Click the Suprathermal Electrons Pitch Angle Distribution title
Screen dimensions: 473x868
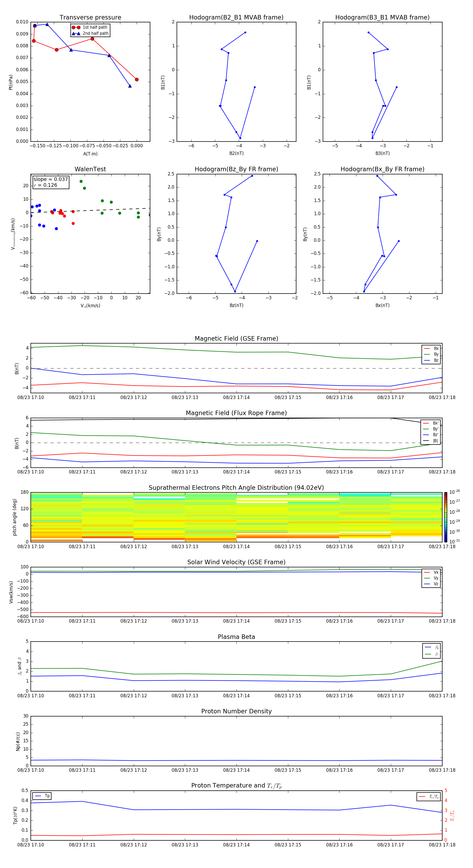point(236,488)
